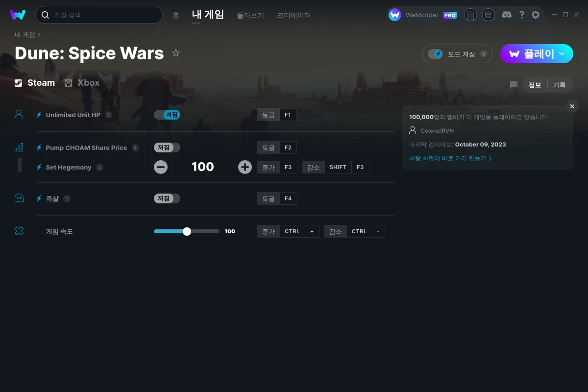Click info icon beside Pump CHOAM Share Price

pyautogui.click(x=135, y=147)
